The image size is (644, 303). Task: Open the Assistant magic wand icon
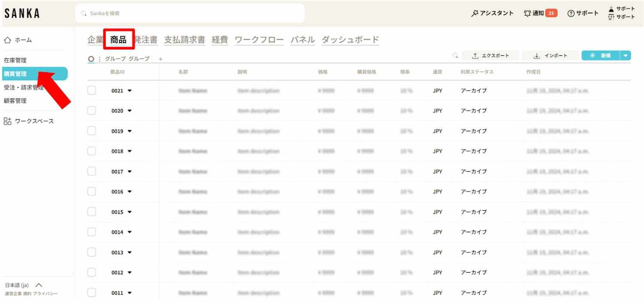(x=474, y=13)
